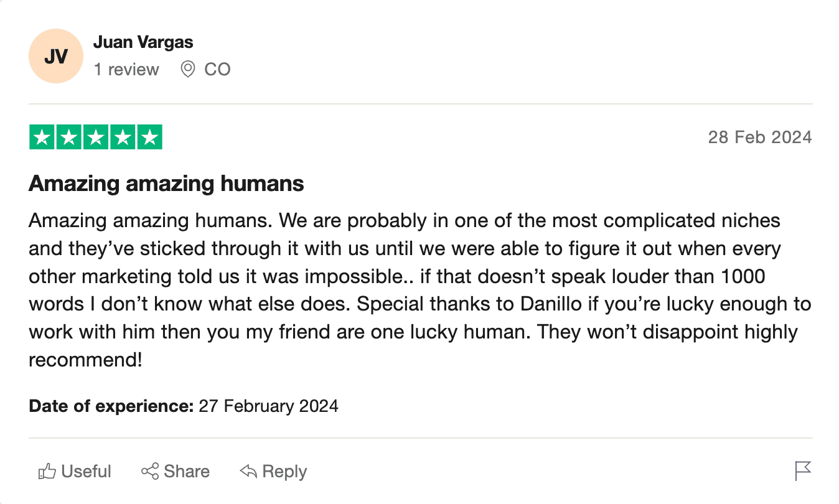Report review using the flag icon

tap(804, 471)
